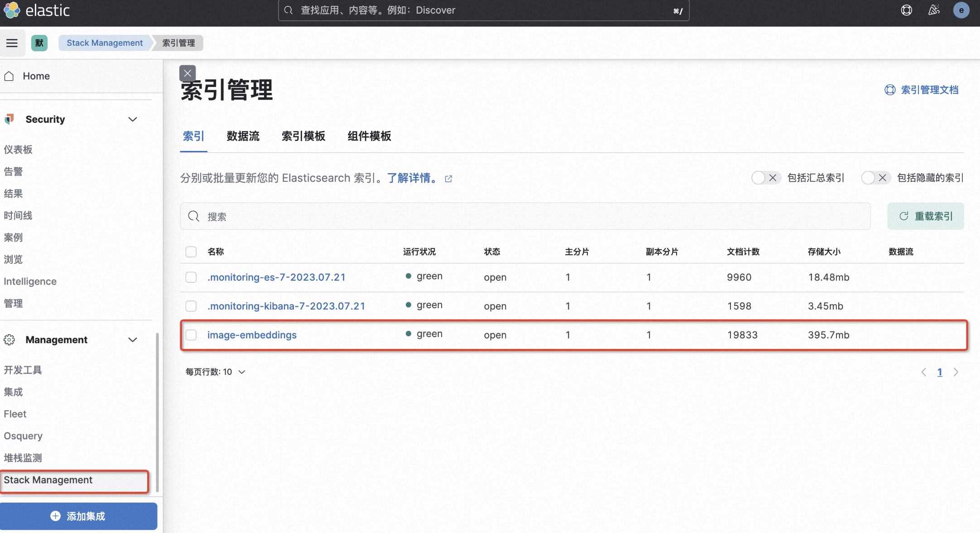This screenshot has height=533, width=980.
Task: Open 告警 under Security
Action: coord(13,171)
